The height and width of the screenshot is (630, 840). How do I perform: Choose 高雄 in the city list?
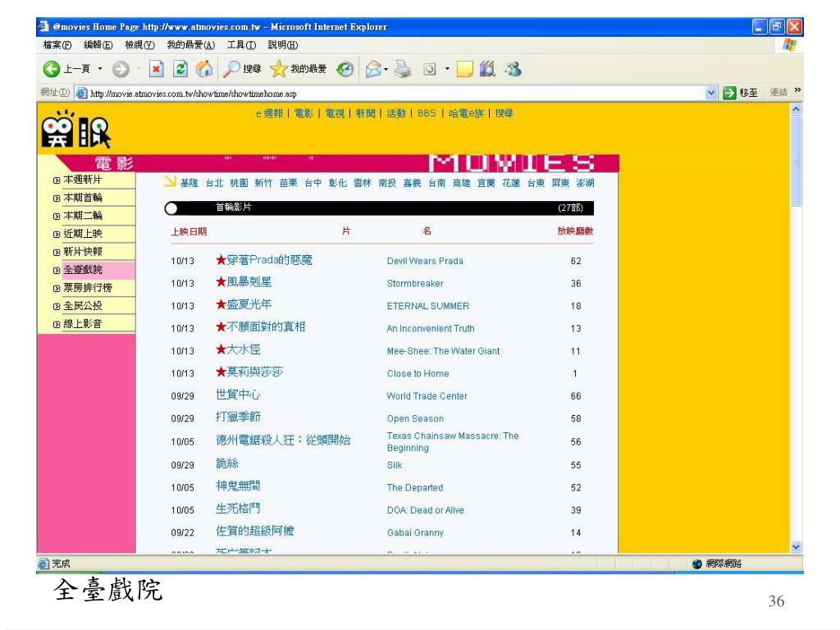tap(461, 183)
